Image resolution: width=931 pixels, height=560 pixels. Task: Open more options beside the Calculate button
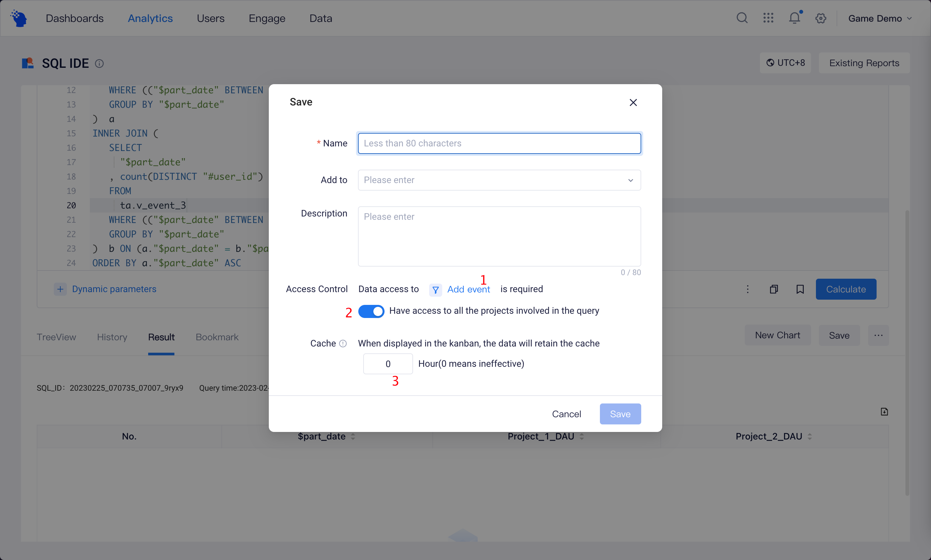click(747, 289)
